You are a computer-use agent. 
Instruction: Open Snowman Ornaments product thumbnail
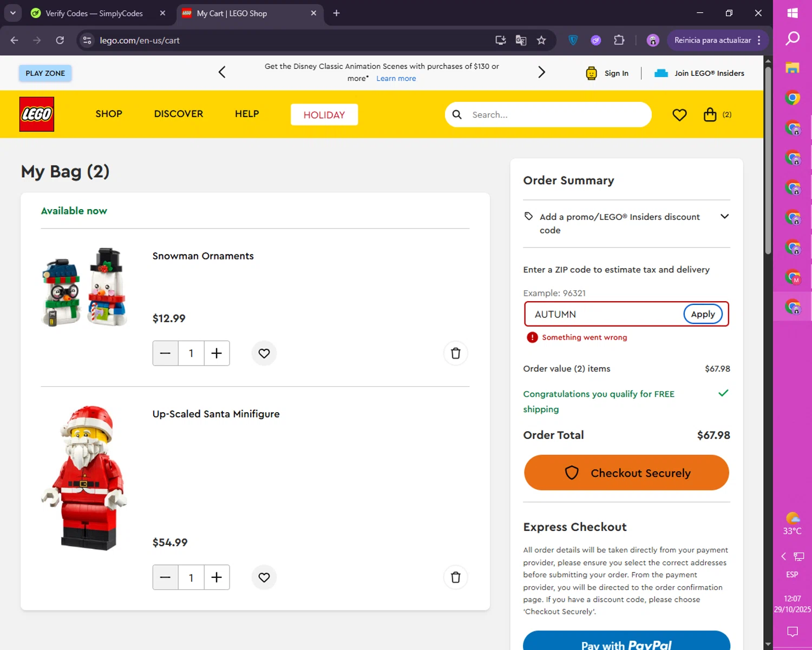pos(85,287)
